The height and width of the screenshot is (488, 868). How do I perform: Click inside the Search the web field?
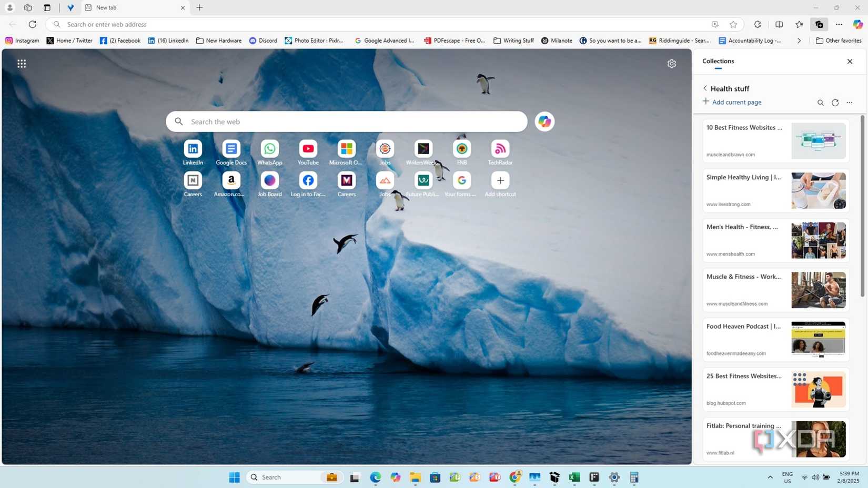pos(347,121)
